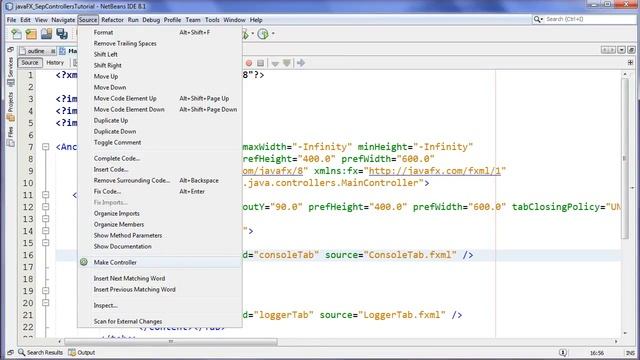Select Fix Code menu entry
The height and width of the screenshot is (360, 640).
160,191
